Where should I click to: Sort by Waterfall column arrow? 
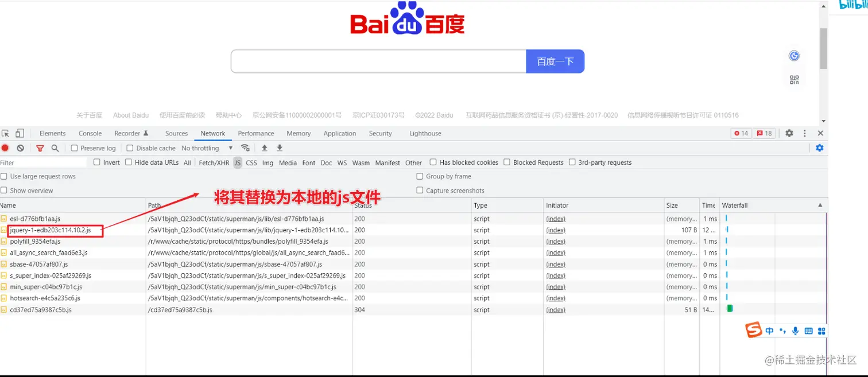[820, 205]
